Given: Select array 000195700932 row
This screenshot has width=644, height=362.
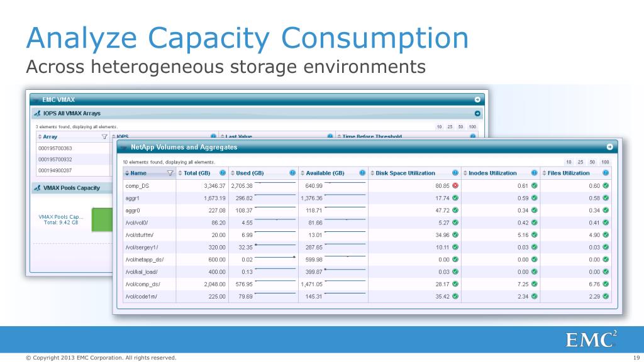Looking at the screenshot, I should pos(55,159).
